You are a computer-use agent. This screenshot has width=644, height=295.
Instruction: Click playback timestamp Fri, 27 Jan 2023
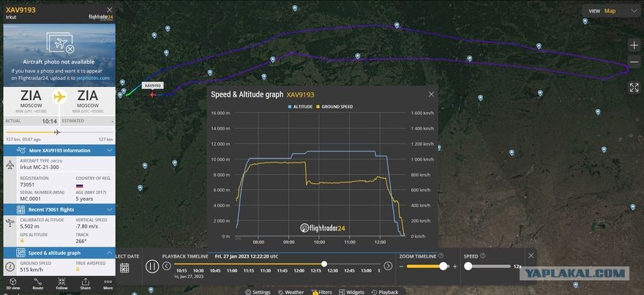pos(247,256)
